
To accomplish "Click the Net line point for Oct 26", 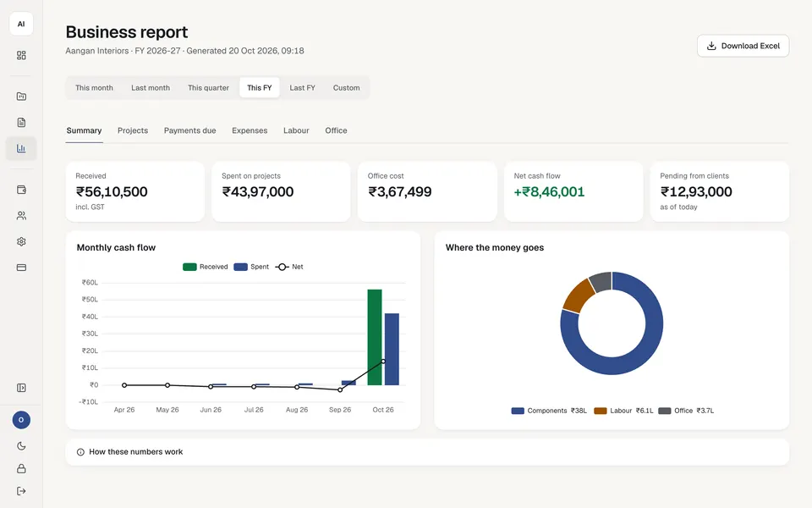I will click(x=383, y=362).
